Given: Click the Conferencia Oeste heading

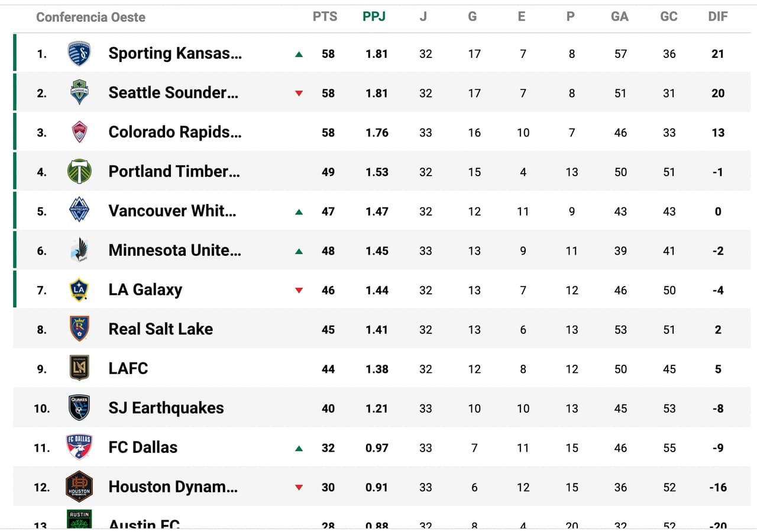Looking at the screenshot, I should pos(90,17).
